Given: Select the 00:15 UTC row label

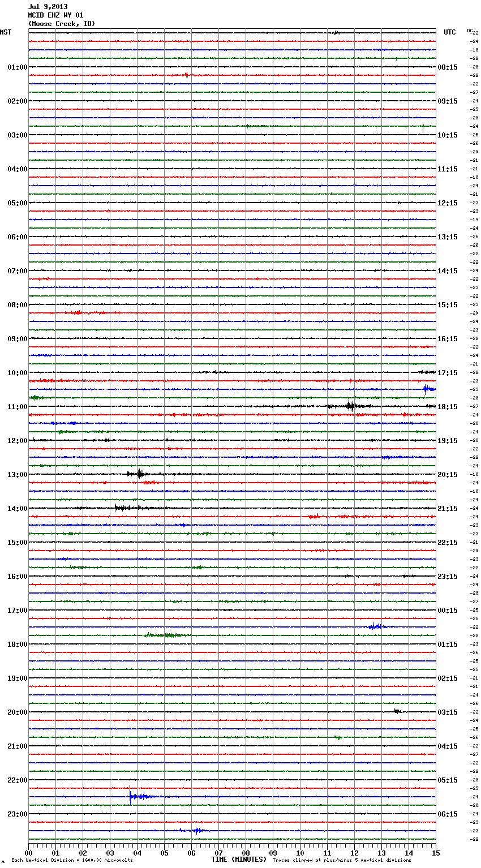Looking at the screenshot, I should (448, 611).
